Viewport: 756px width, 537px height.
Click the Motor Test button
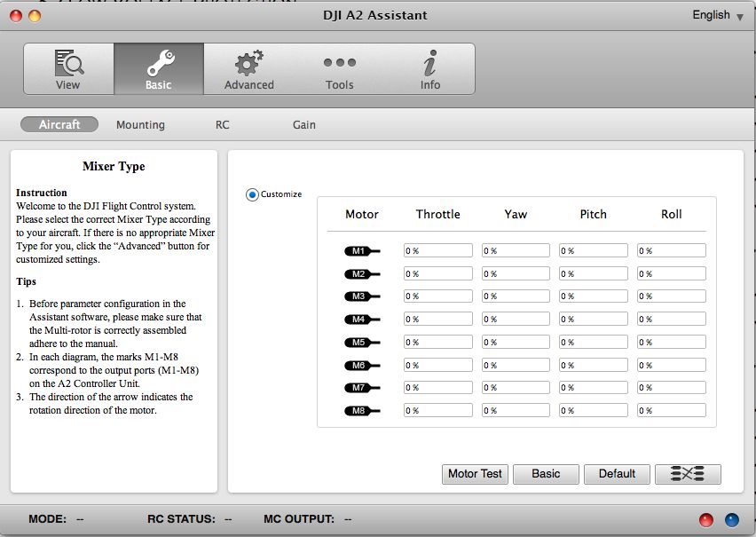[475, 474]
